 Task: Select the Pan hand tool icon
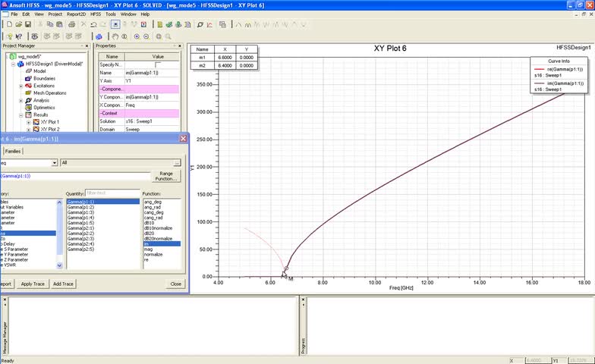click(117, 36)
